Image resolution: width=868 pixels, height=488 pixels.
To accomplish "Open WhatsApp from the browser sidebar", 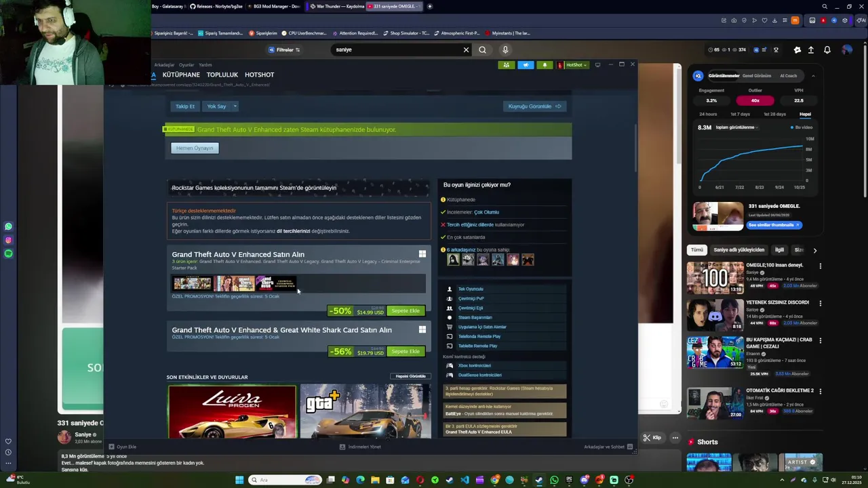I will pyautogui.click(x=8, y=226).
